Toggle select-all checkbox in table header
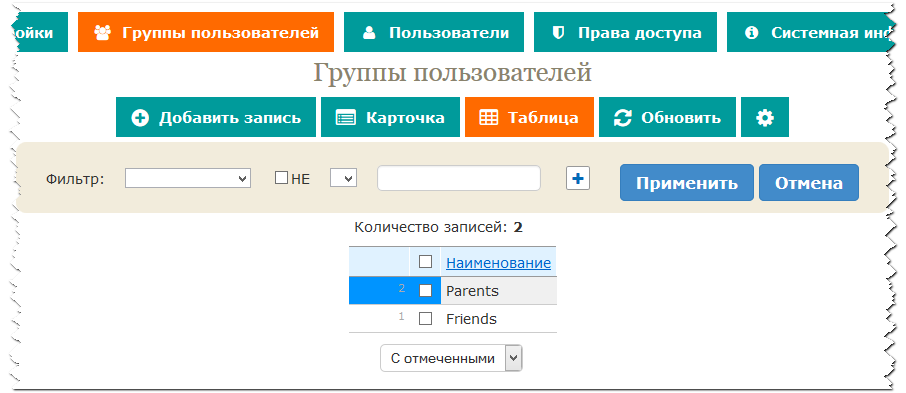This screenshot has width=906, height=393. pyautogui.click(x=425, y=262)
